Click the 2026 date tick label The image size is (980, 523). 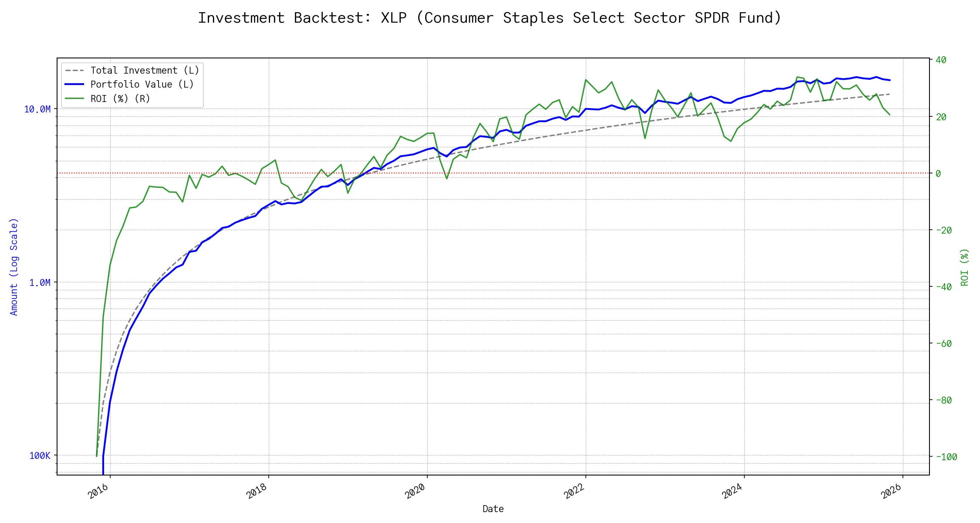tap(891, 492)
